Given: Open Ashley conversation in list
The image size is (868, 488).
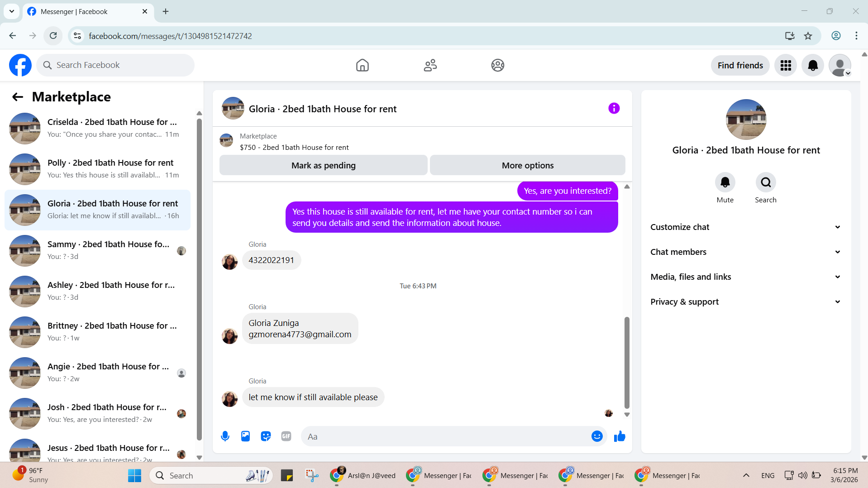Looking at the screenshot, I should [97, 292].
